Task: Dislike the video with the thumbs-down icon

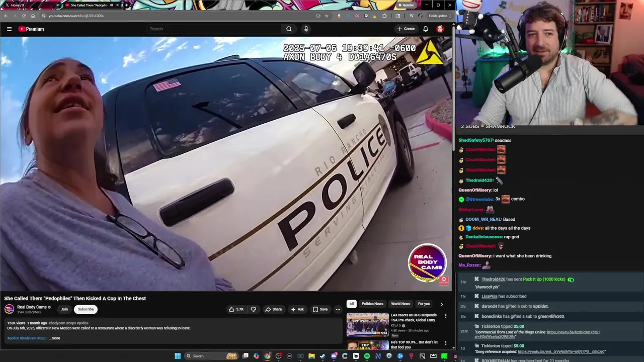Action: coord(254,309)
